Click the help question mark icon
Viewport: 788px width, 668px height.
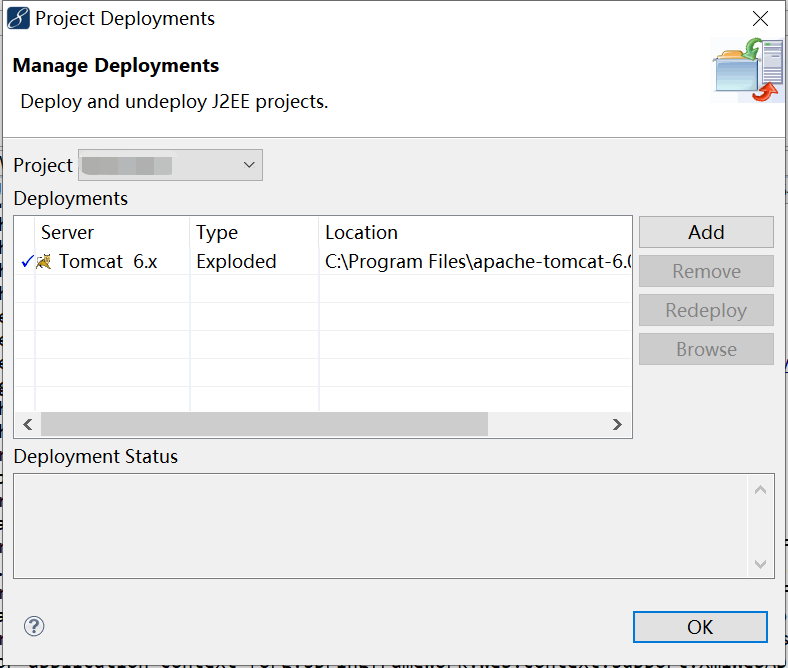tap(34, 626)
